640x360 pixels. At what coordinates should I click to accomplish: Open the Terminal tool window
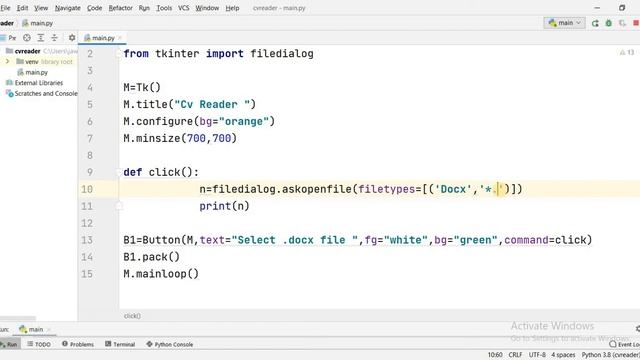[x=120, y=344]
